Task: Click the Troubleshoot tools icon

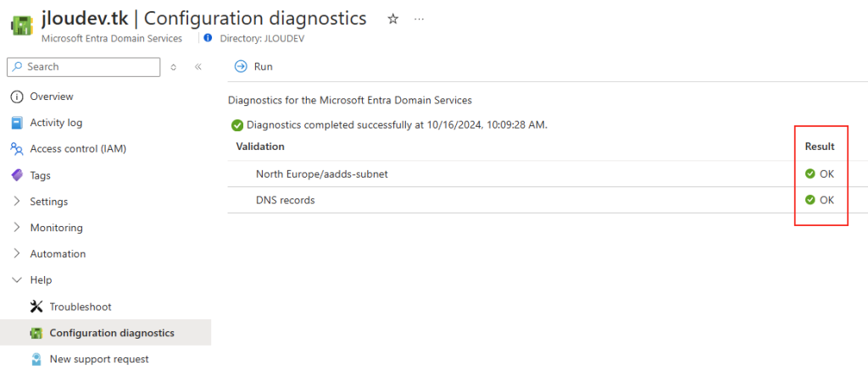Action: [36, 307]
